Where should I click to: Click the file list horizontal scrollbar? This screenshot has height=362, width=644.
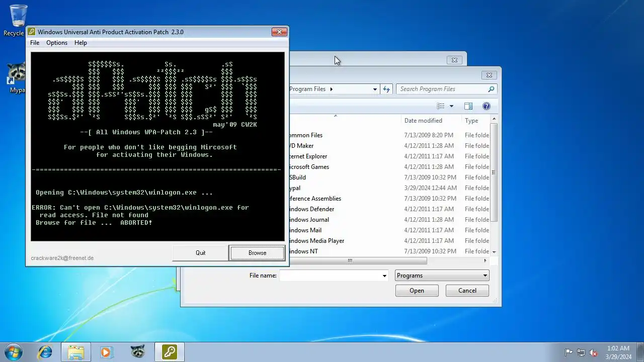tap(358, 260)
